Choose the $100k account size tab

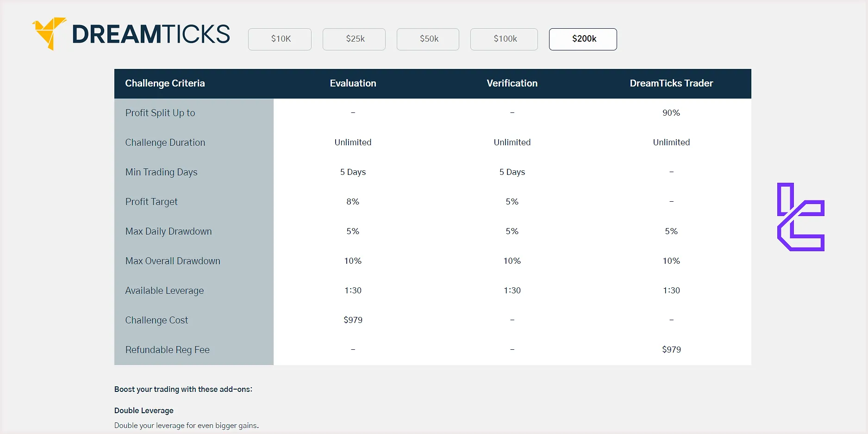(x=504, y=39)
